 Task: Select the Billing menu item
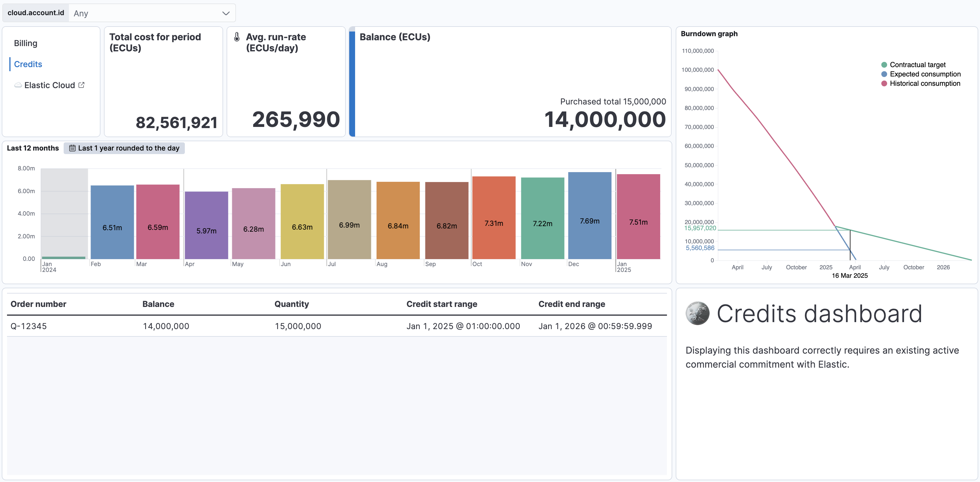point(26,43)
